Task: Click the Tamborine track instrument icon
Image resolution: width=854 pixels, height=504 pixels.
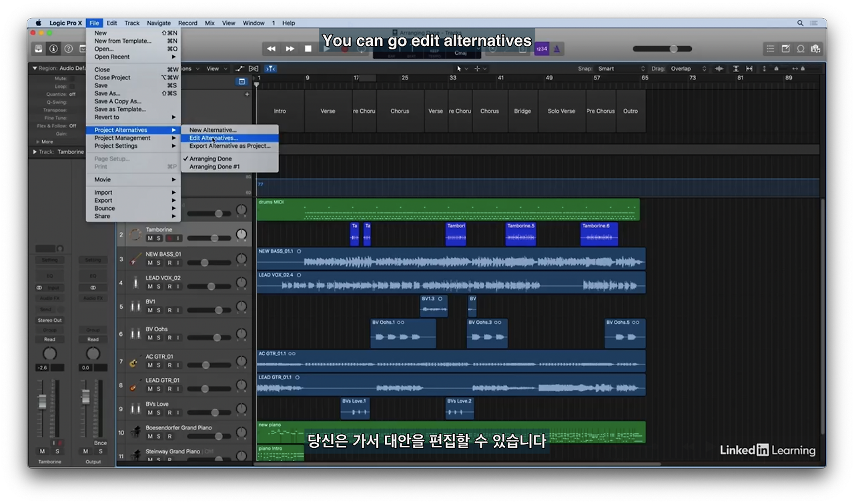Action: (x=135, y=234)
